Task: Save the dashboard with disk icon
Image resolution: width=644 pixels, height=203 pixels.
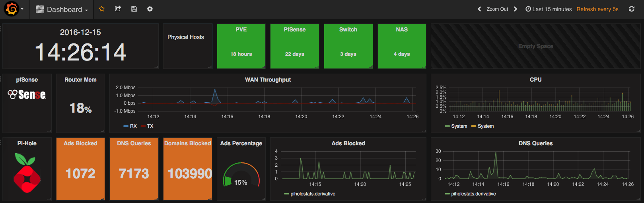Action: (x=134, y=9)
